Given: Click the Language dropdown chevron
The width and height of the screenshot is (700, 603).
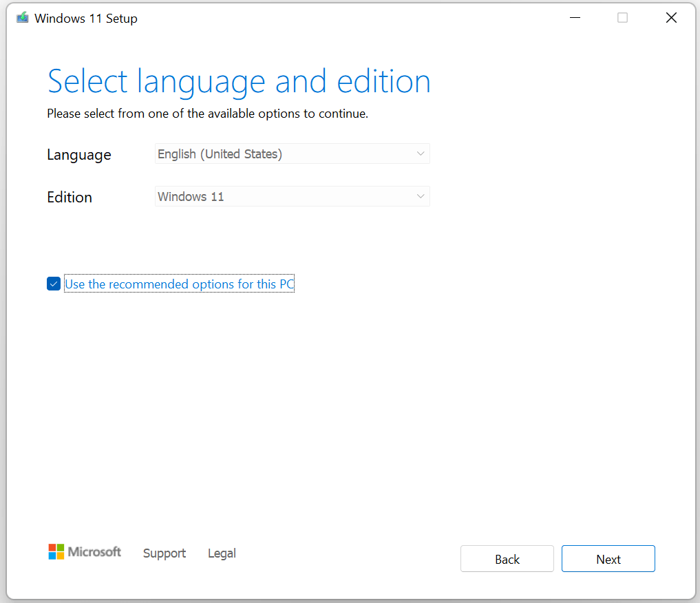Looking at the screenshot, I should [x=421, y=154].
